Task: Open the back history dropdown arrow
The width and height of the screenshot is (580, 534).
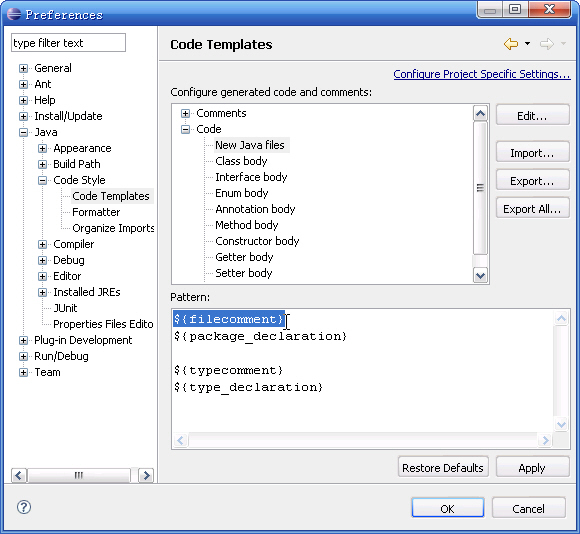Action: point(527,44)
